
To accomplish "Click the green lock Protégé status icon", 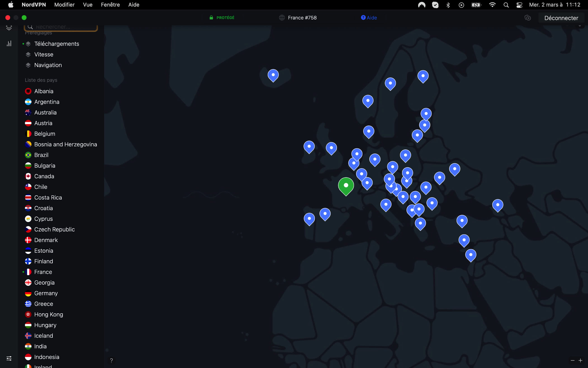I will [x=211, y=17].
